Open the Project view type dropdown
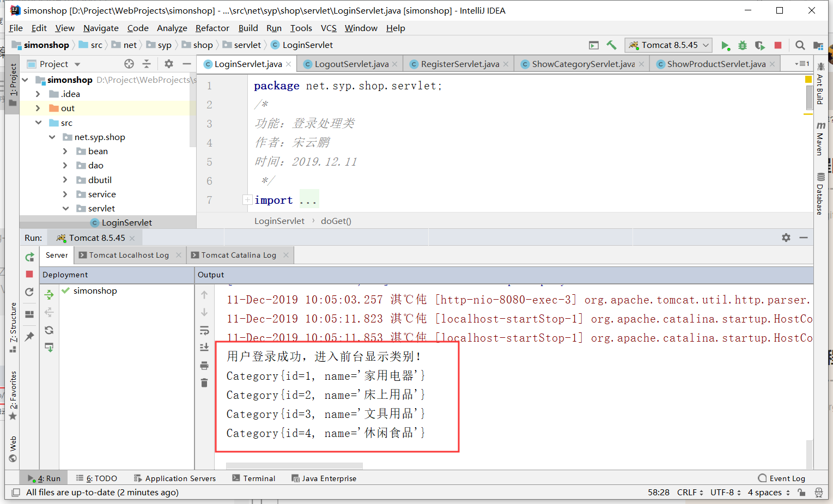Viewport: 833px width, 504px height. [x=77, y=64]
